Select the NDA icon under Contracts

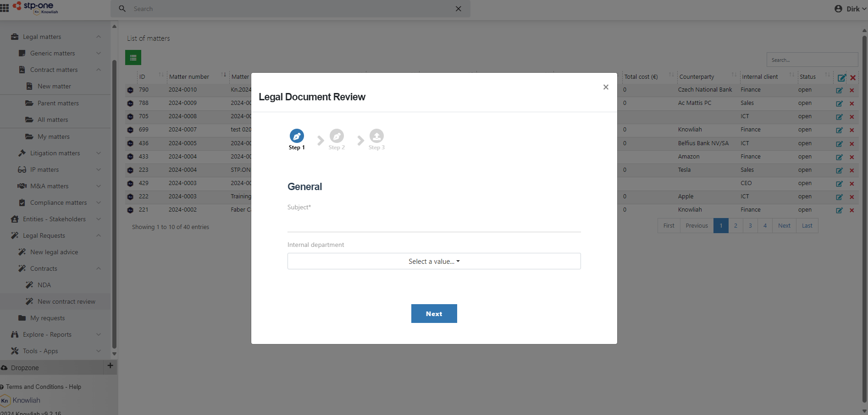[x=29, y=284]
